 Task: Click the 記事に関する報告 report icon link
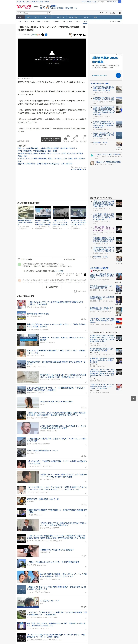[x=23, y=141]
